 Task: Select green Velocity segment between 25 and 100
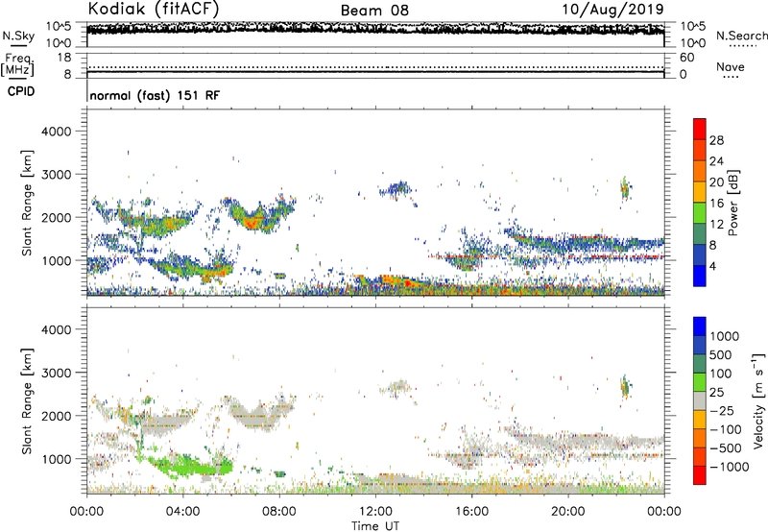[700, 381]
